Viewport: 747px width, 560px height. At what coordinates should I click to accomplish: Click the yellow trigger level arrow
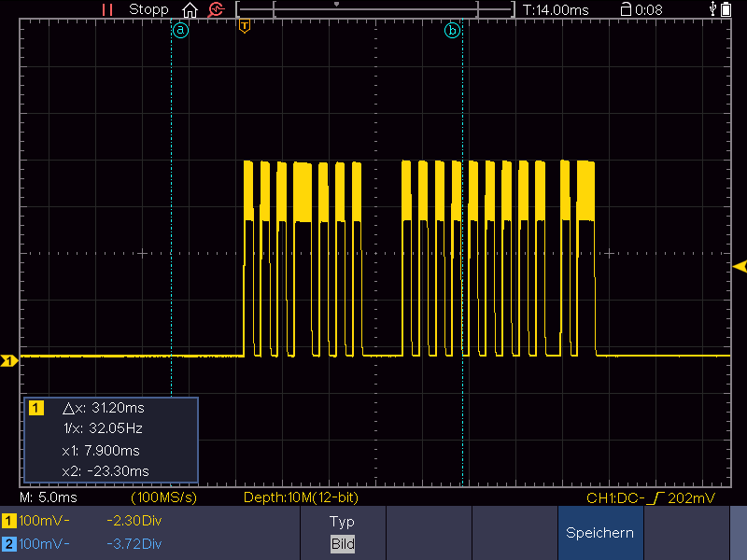740,267
